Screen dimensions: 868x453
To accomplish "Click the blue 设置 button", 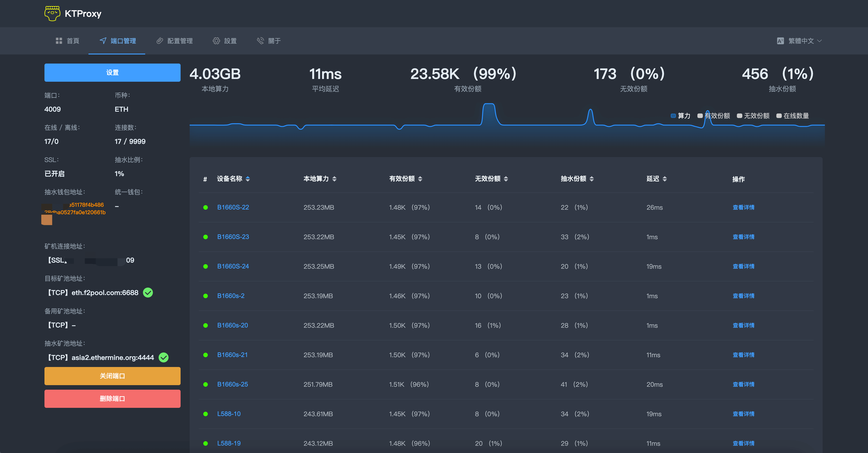I will pyautogui.click(x=112, y=72).
